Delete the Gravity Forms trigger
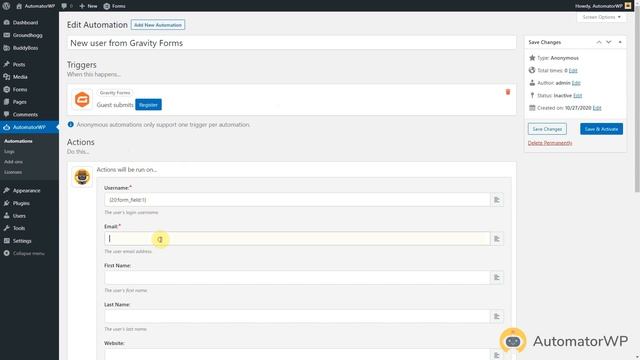 click(508, 92)
